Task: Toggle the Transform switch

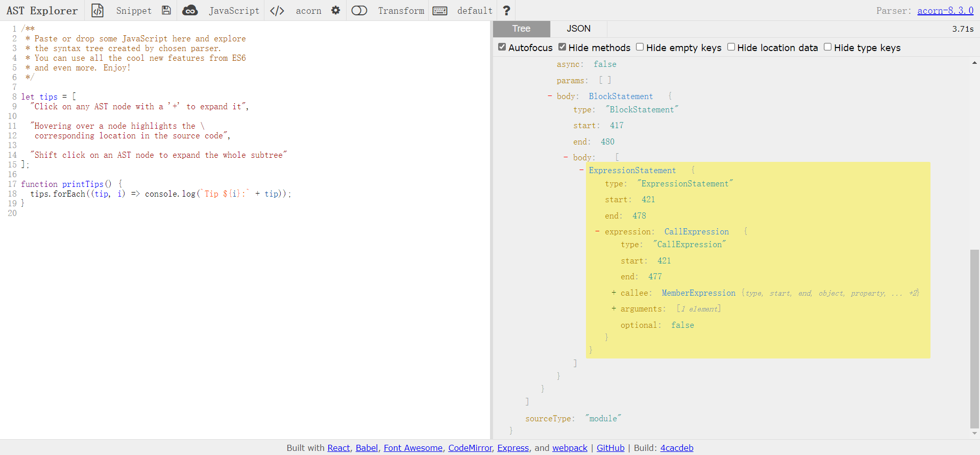Action: pyautogui.click(x=359, y=11)
